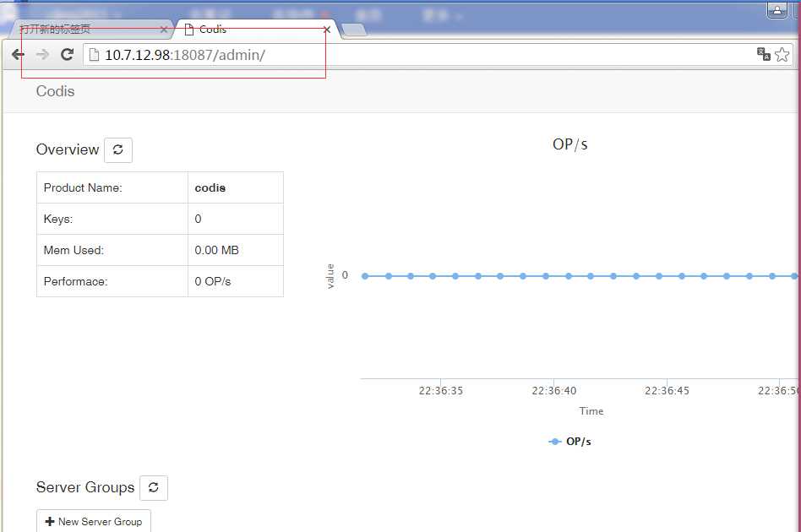This screenshot has height=532, width=801.
Task: Click the New Server Group button
Action: [x=94, y=521]
